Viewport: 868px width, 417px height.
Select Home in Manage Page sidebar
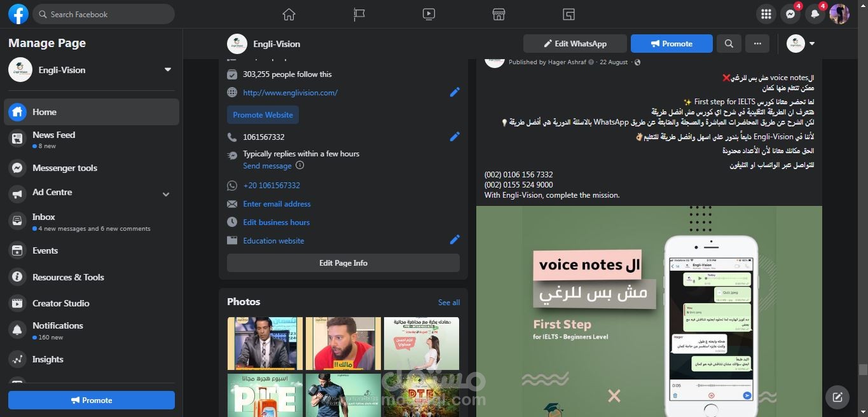tap(92, 112)
